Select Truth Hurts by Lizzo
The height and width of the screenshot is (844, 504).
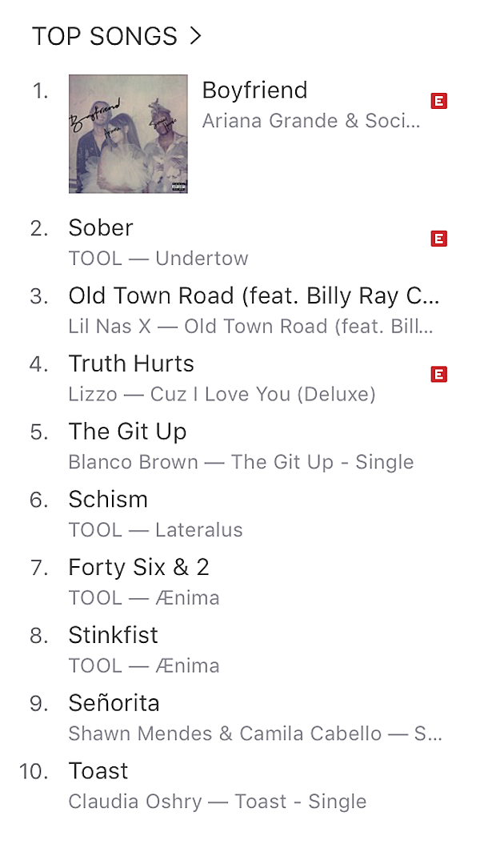point(131,364)
